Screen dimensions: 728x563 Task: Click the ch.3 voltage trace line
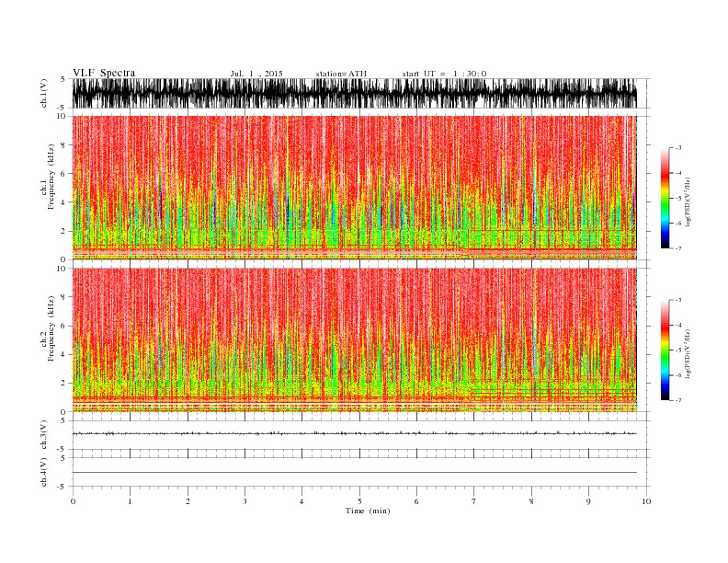[355, 433]
